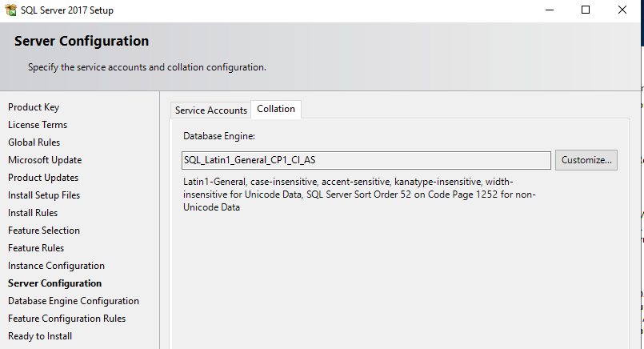This screenshot has width=644, height=349.
Task: Select the Feature Configuration Rules step
Action: coord(66,319)
